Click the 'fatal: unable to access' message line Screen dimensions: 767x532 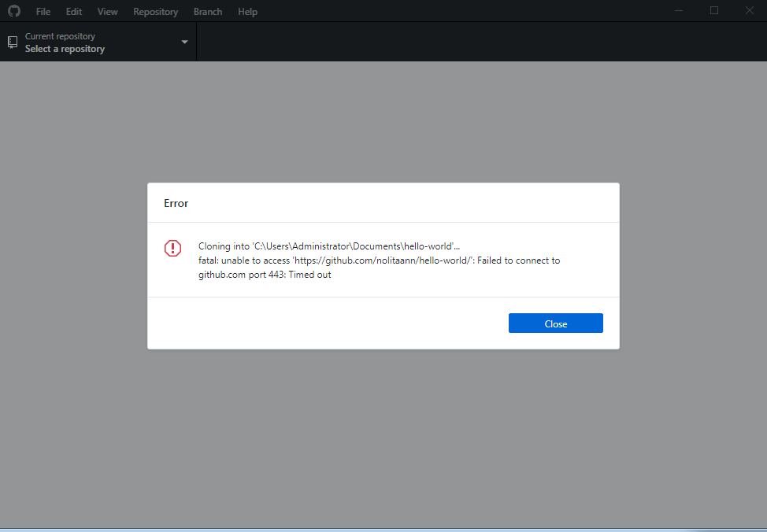tap(379, 260)
